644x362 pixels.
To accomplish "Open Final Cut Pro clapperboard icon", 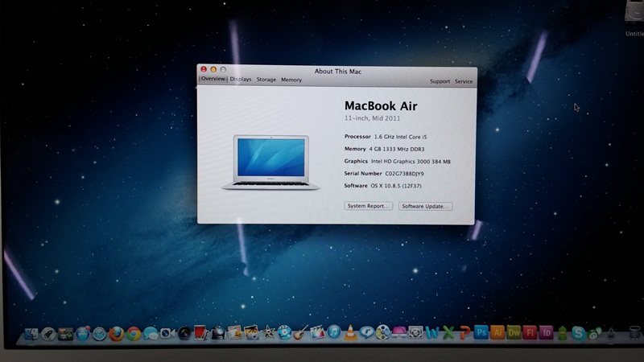I will coord(317,332).
